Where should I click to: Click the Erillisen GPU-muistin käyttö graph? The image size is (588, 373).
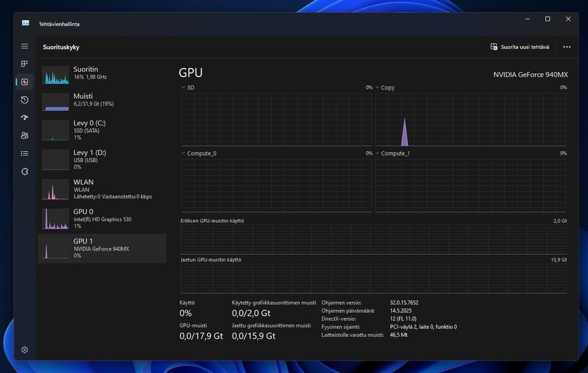(x=374, y=239)
